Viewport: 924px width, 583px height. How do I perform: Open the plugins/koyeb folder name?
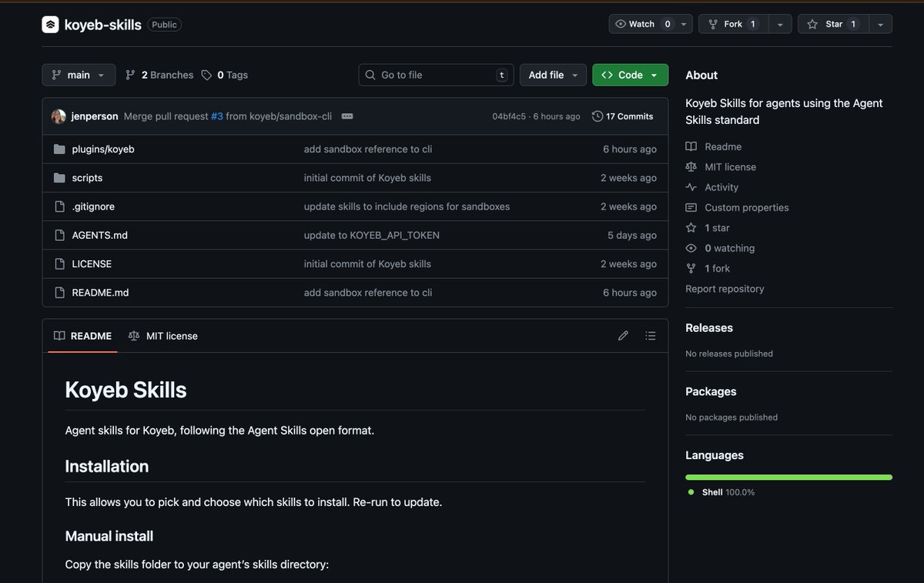tap(103, 149)
